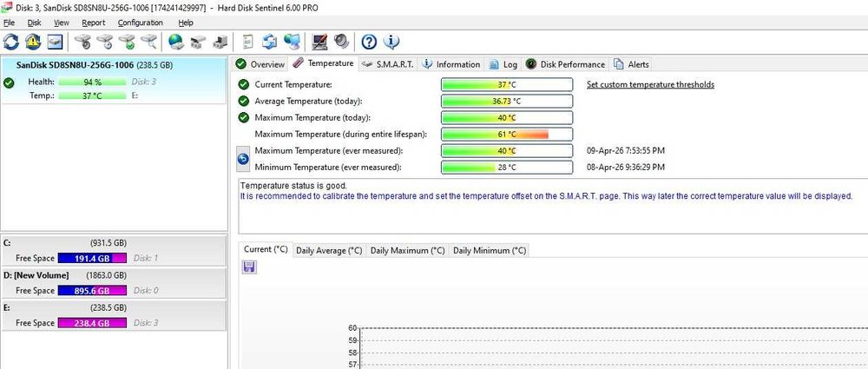This screenshot has width=868, height=369.
Task: Click the green check beside Current Temperature
Action: (x=243, y=85)
